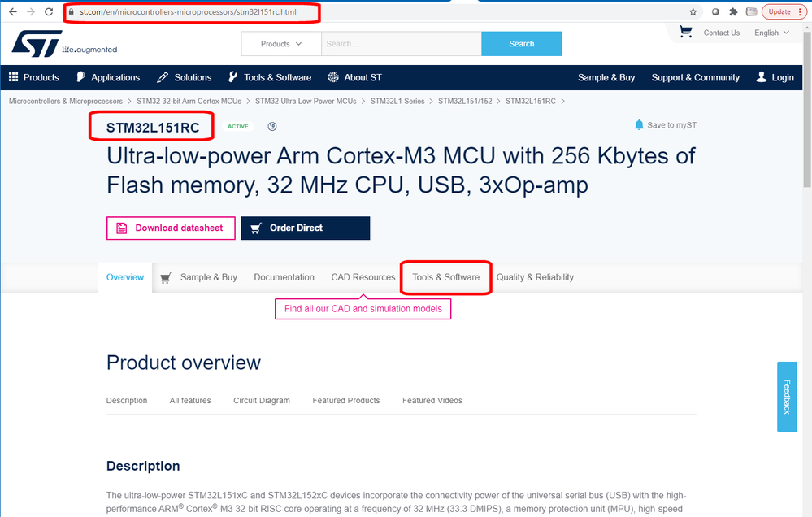
Task: Open Tools & Software in the navy navbar
Action: [277, 77]
